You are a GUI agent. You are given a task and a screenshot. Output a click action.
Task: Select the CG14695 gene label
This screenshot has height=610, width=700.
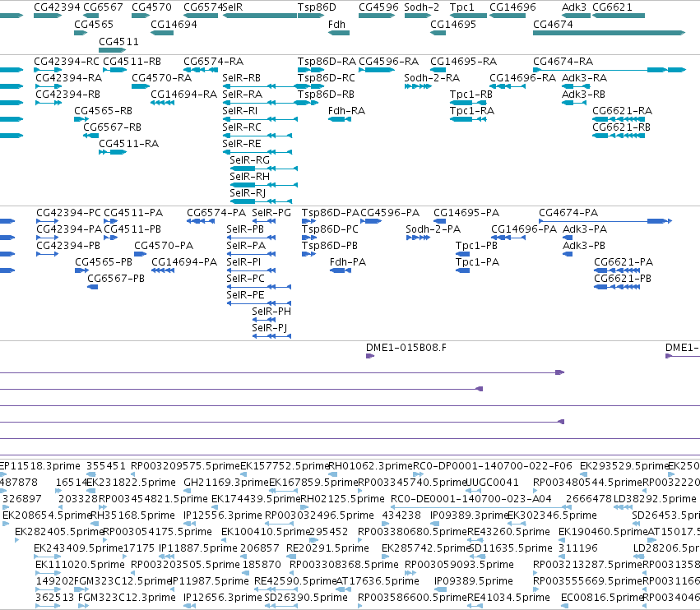tap(453, 25)
